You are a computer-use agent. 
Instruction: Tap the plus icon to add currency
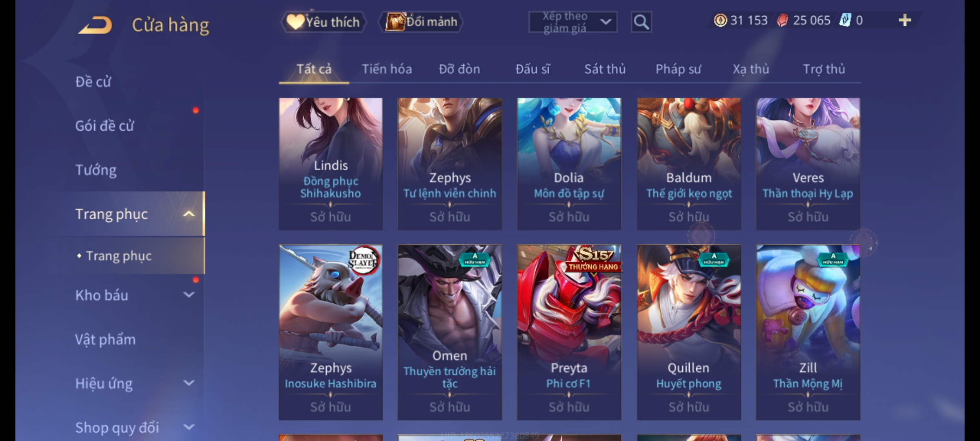(905, 20)
